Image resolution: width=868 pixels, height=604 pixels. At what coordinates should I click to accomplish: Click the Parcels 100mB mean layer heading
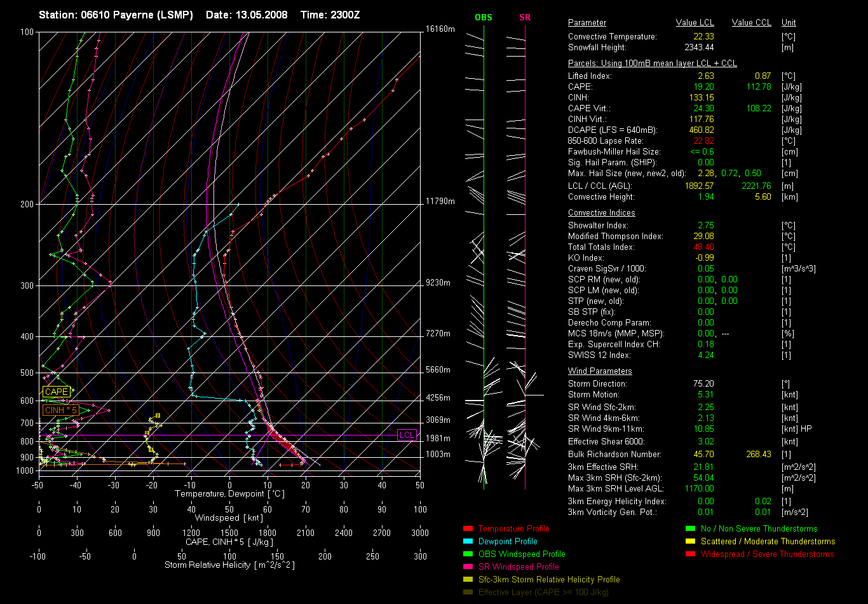pyautogui.click(x=653, y=64)
